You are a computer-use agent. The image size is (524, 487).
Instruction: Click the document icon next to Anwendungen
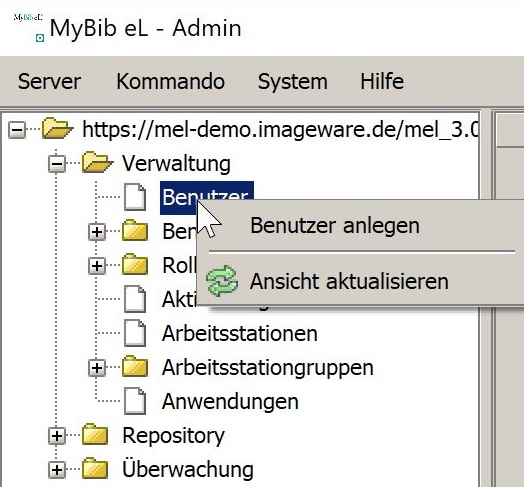(x=135, y=401)
